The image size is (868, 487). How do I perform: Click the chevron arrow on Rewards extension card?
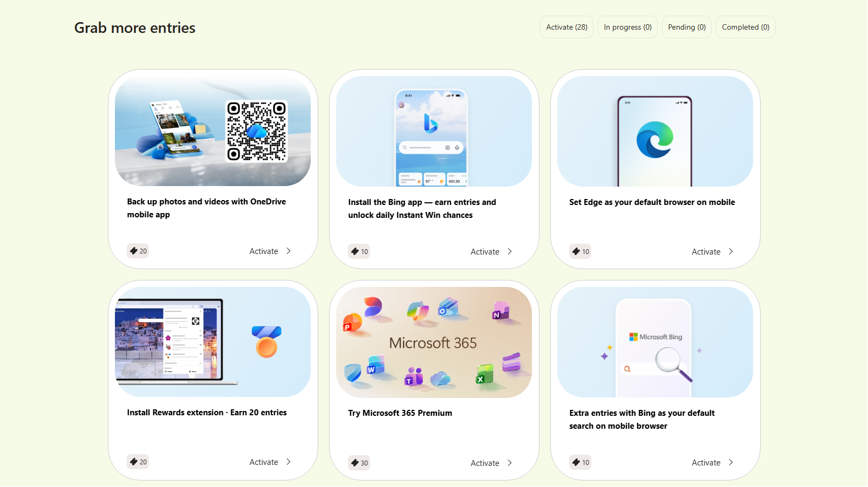coord(289,462)
